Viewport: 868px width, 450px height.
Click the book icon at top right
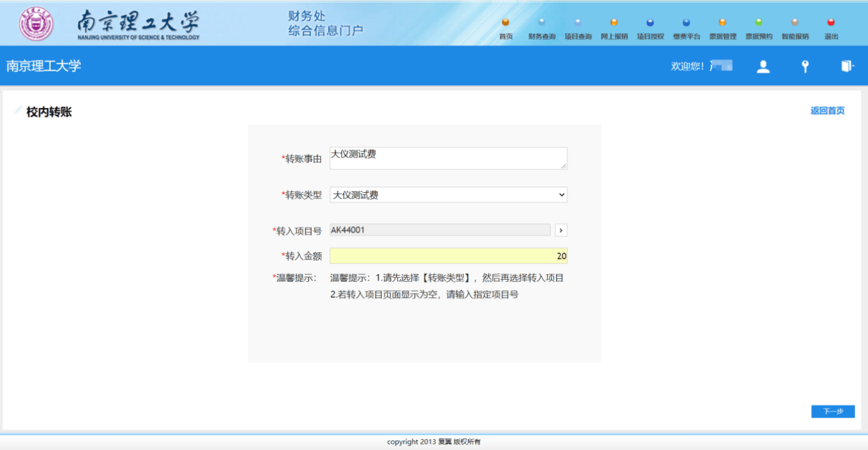coord(846,66)
